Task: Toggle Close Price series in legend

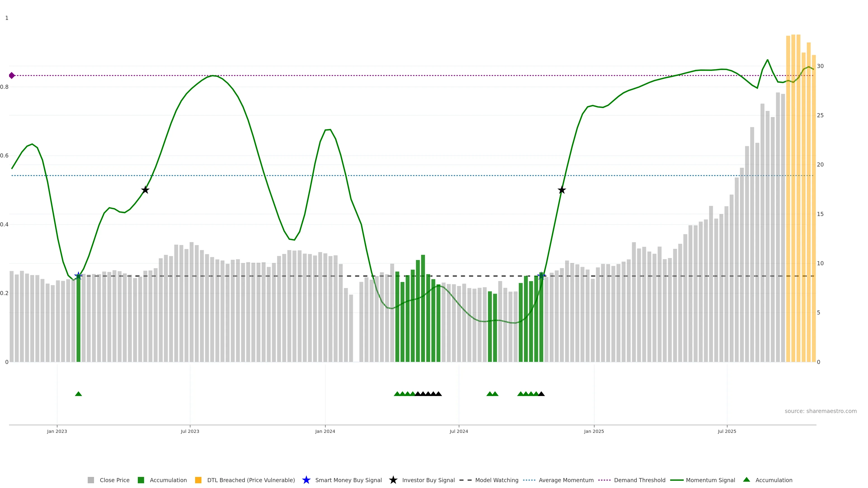Action: pyautogui.click(x=114, y=480)
